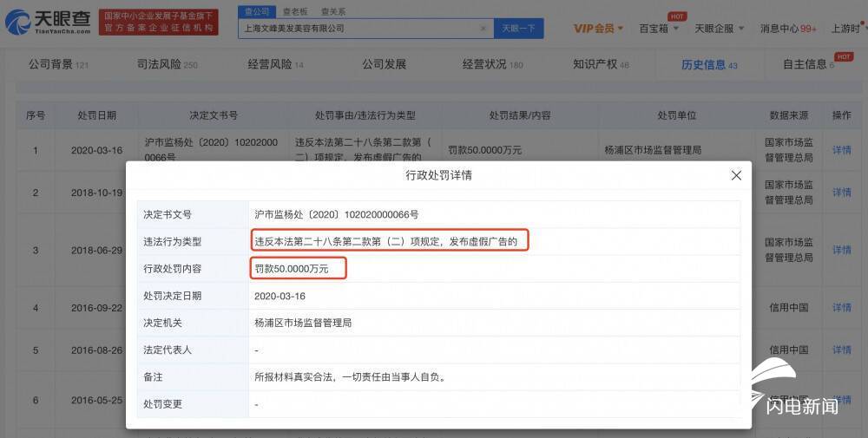Select the 数据来源 column header
Screen dimensions: 868x438
coord(789,115)
